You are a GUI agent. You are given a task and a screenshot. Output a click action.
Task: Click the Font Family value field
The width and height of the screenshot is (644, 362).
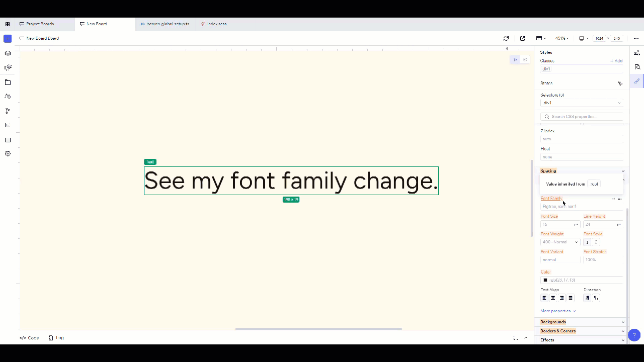(x=582, y=206)
